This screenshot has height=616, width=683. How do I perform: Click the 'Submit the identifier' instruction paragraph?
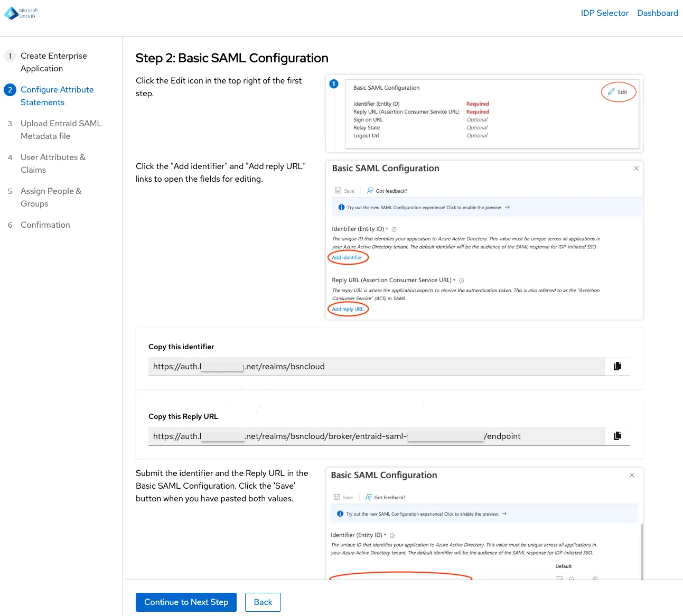pyautogui.click(x=222, y=486)
